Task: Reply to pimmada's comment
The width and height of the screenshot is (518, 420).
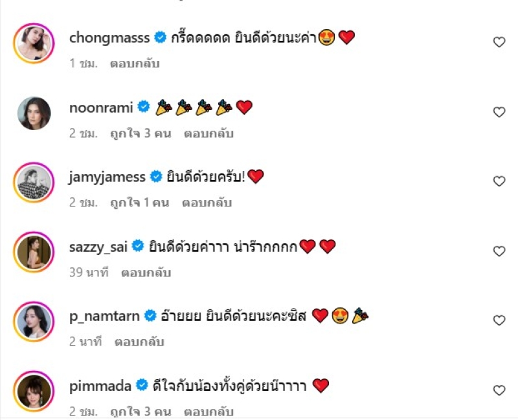Action: click(208, 412)
